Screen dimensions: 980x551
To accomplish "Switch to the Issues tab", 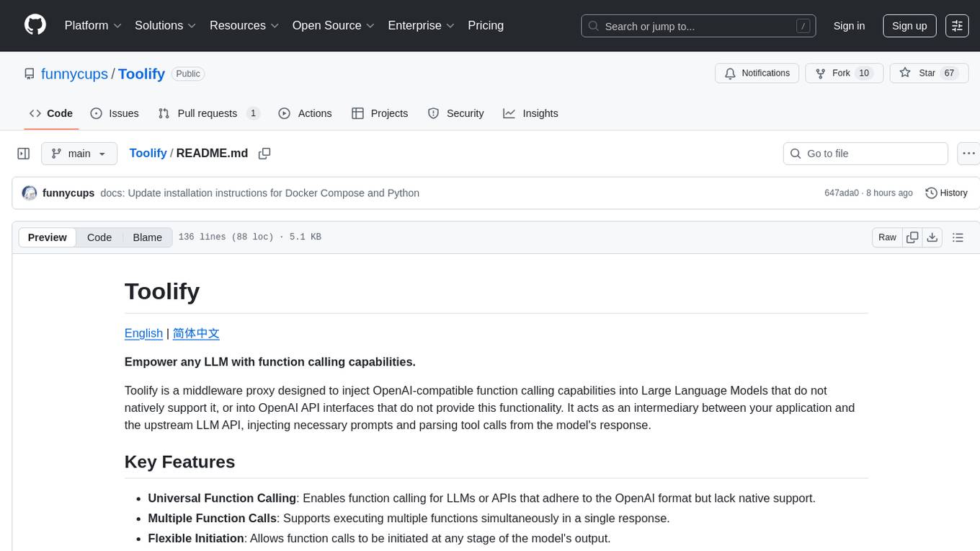I will (x=115, y=113).
